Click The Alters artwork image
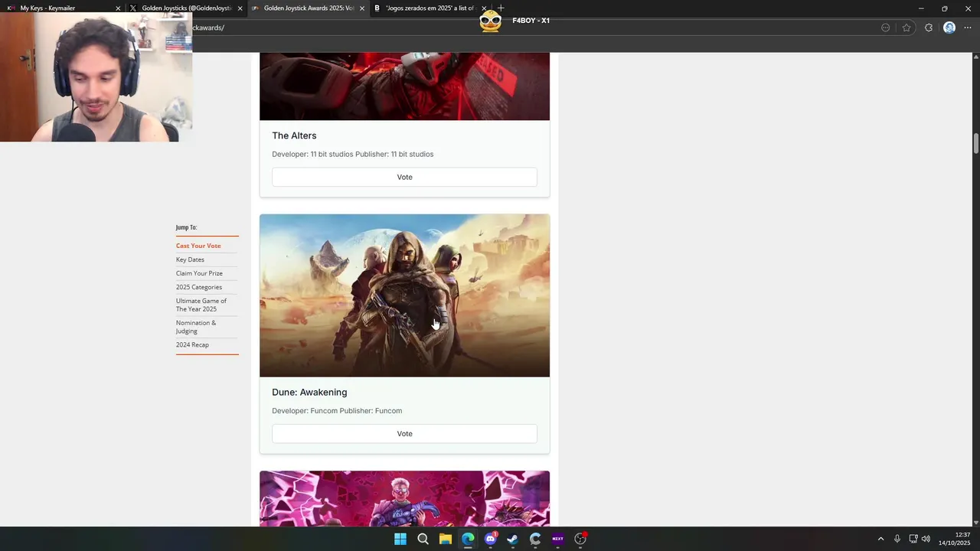 point(404,86)
